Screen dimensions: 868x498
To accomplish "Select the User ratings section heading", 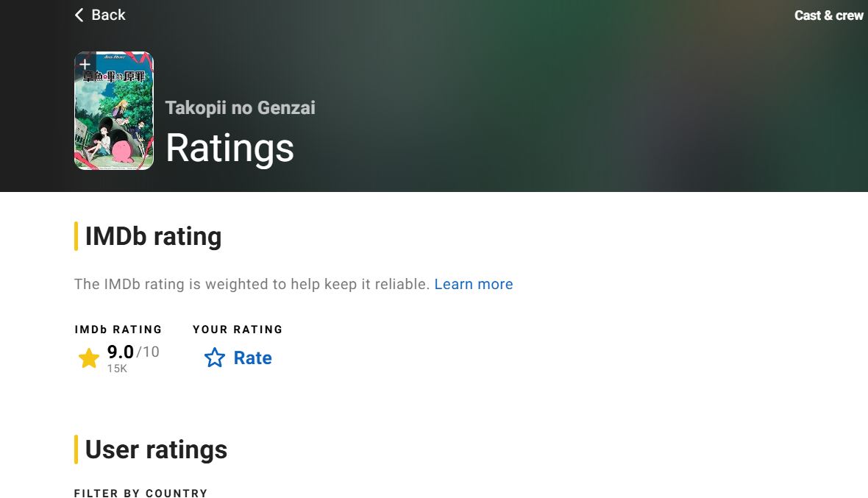I will click(156, 449).
